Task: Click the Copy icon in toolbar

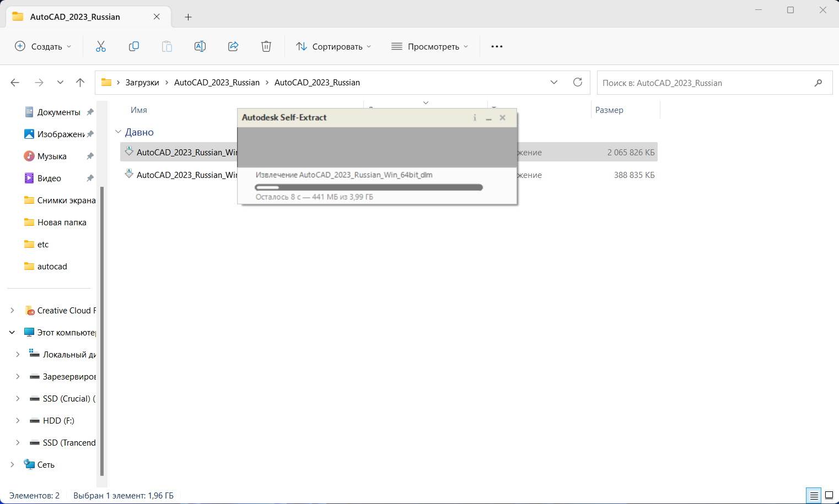Action: tap(134, 47)
